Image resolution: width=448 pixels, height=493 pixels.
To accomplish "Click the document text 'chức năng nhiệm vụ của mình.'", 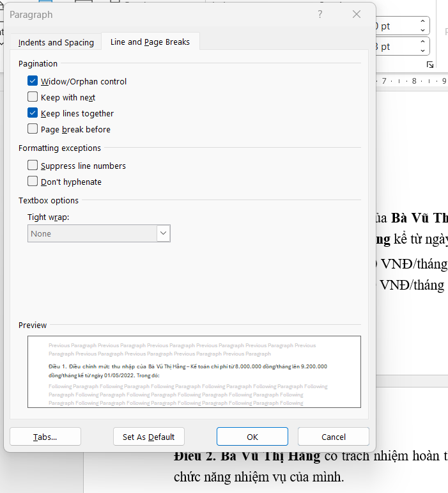I will pyautogui.click(x=259, y=477).
